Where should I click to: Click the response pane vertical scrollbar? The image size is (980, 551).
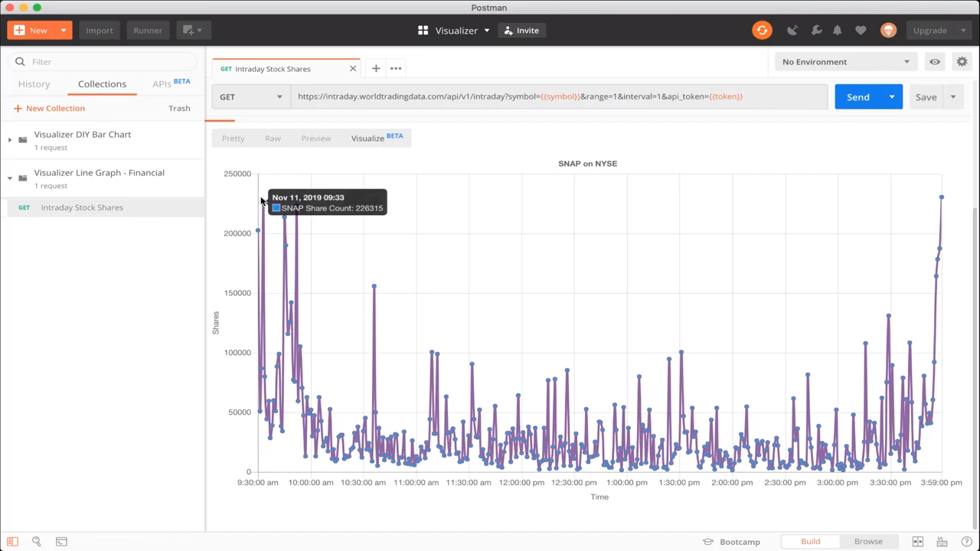(975, 367)
